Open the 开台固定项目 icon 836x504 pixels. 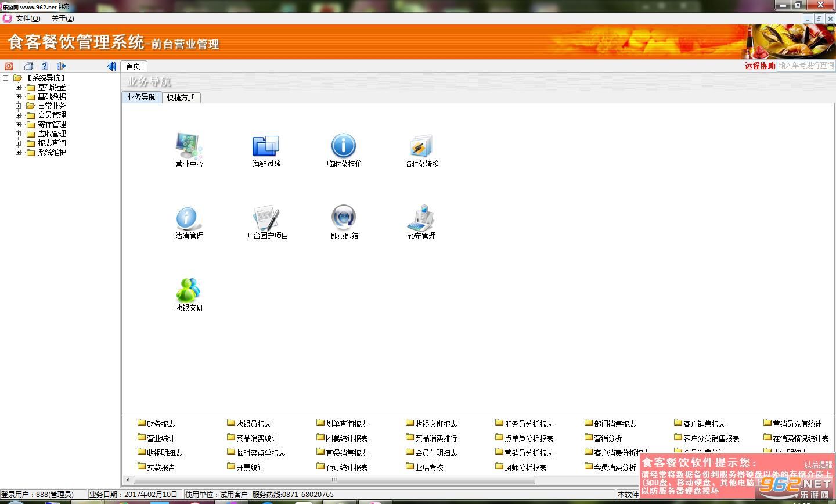[x=266, y=218]
